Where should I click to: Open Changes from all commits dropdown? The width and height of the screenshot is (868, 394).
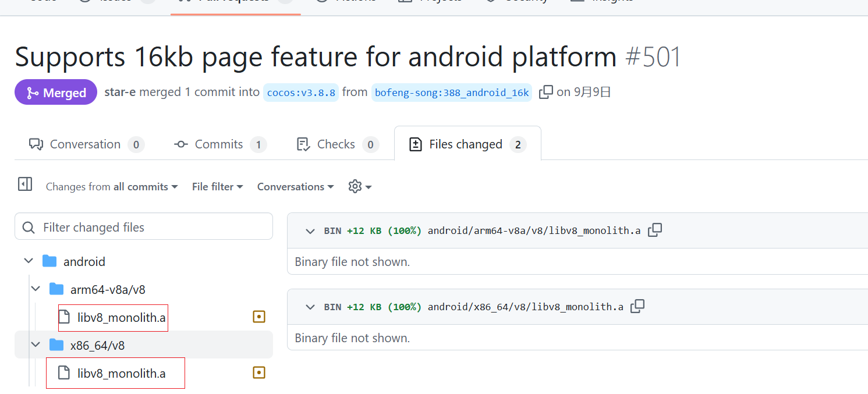pyautogui.click(x=111, y=187)
